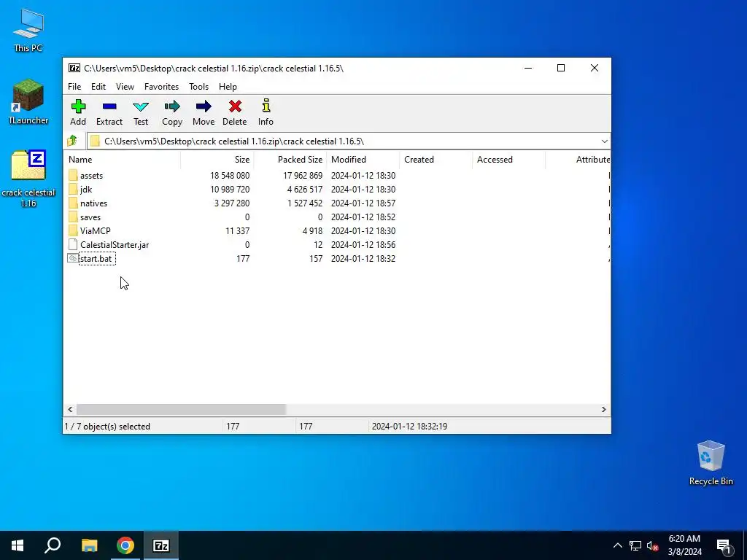
Task: Go up one folder level arrow
Action: coord(72,141)
